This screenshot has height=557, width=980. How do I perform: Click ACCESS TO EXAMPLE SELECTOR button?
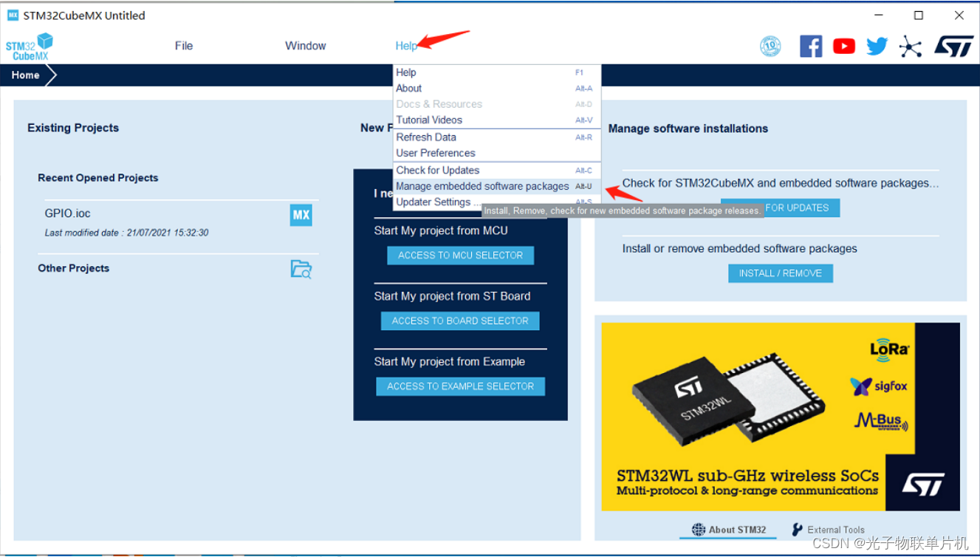(460, 386)
